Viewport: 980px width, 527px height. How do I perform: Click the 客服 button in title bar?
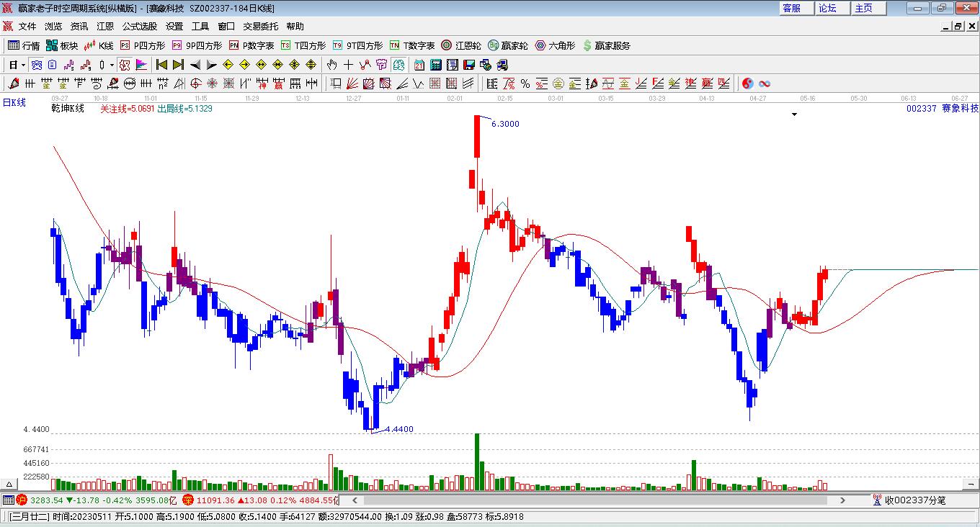(x=796, y=8)
